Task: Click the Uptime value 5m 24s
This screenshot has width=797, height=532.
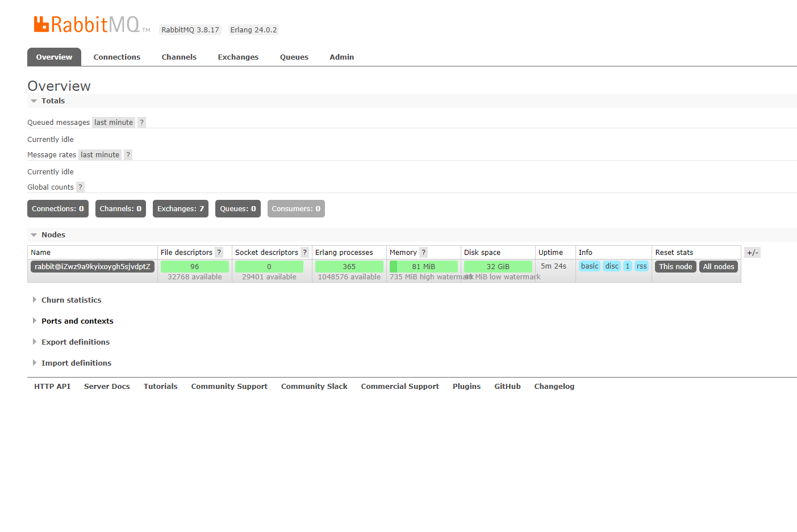Action: click(554, 266)
